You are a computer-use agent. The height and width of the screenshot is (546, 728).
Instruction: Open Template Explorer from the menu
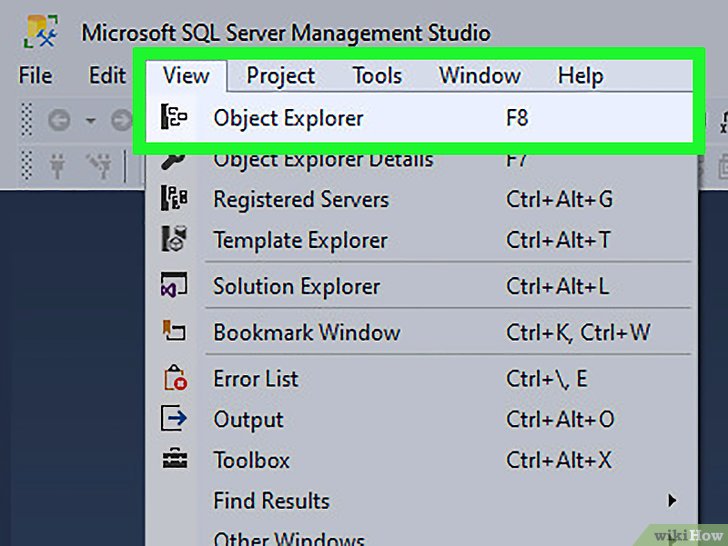422,240
